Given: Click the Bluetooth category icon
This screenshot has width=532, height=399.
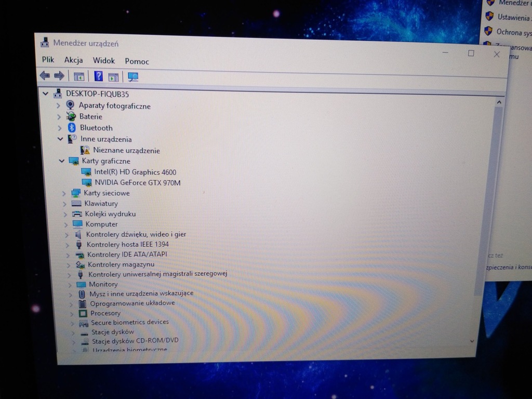Looking at the screenshot, I should coord(72,128).
